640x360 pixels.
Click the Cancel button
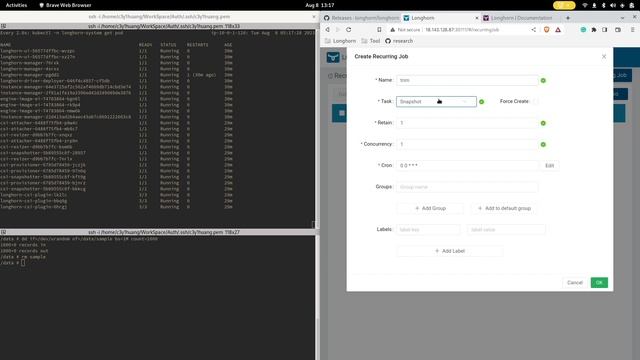[575, 282]
